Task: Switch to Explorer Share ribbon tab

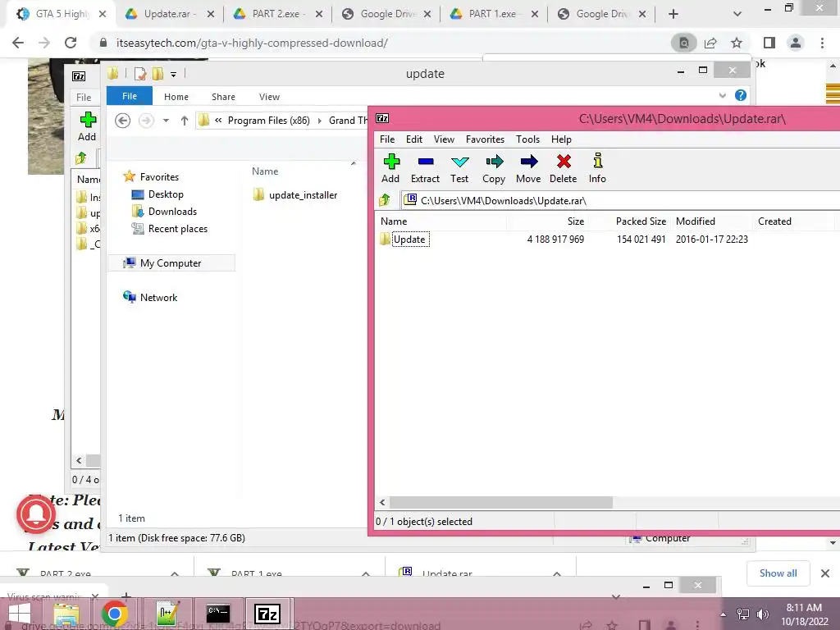Action: (223, 97)
